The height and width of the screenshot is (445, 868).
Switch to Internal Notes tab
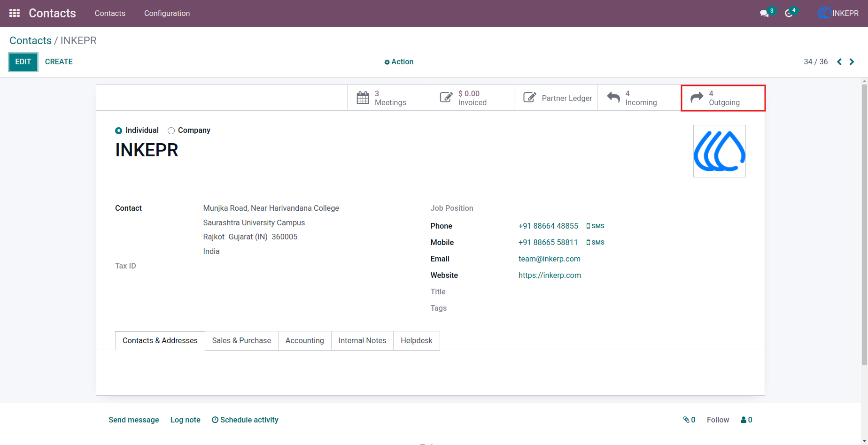[362, 340]
